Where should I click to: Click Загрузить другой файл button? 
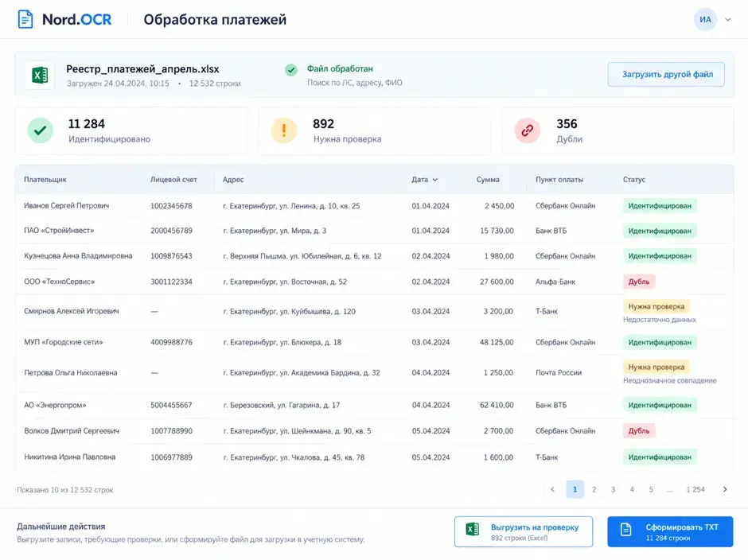pyautogui.click(x=666, y=75)
